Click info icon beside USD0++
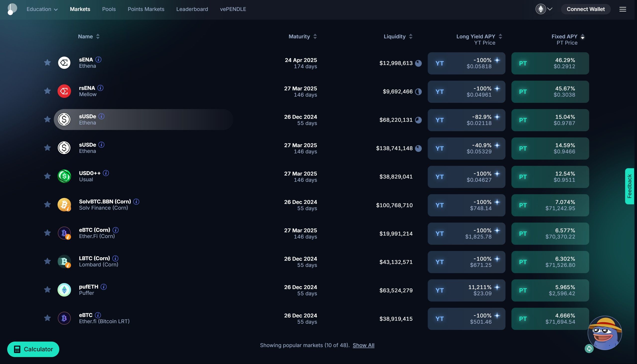Image resolution: width=637 pixels, height=364 pixels. click(106, 173)
